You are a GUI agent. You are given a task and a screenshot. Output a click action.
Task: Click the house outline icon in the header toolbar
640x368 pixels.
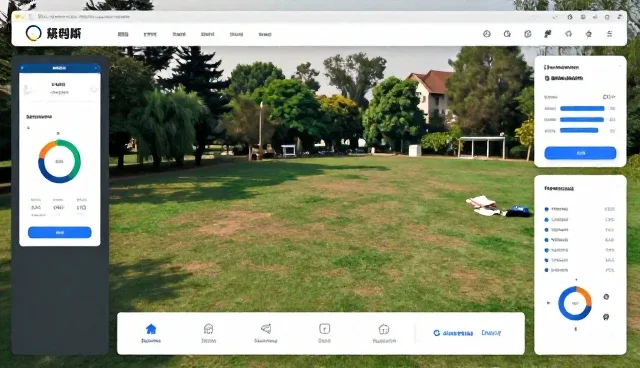(568, 34)
